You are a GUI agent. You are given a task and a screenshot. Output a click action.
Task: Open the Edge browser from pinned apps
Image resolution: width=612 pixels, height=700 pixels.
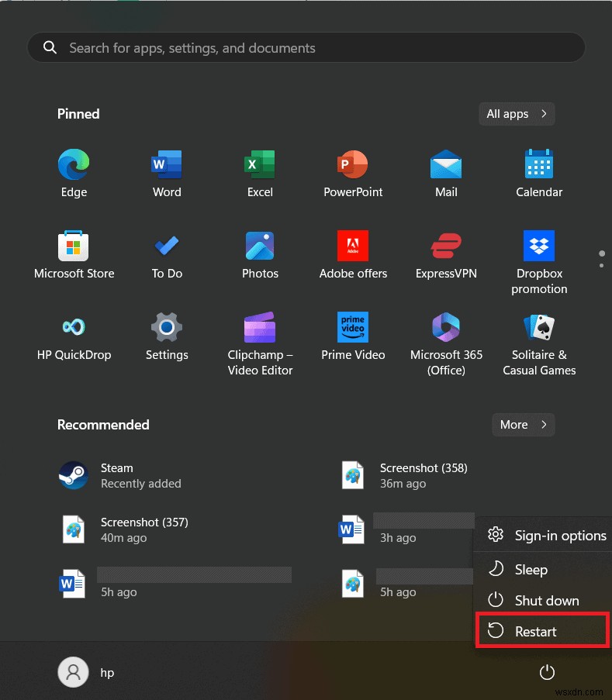tap(74, 173)
